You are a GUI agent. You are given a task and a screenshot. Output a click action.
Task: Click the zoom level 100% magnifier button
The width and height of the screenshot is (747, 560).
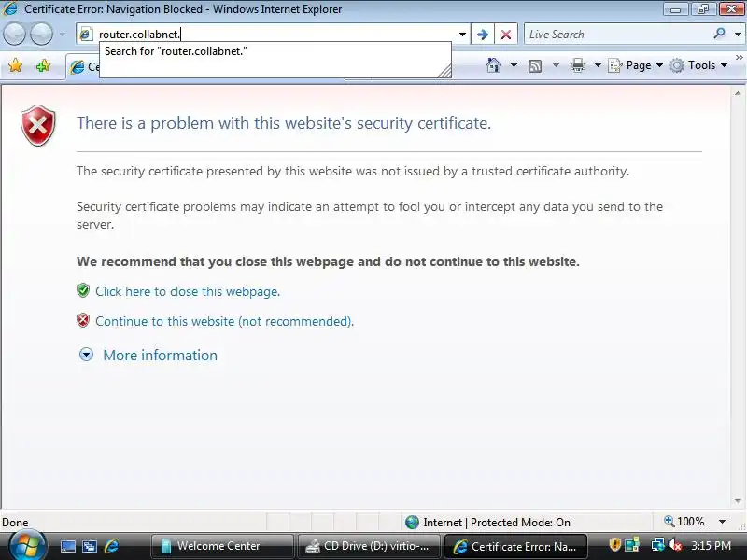tap(684, 522)
